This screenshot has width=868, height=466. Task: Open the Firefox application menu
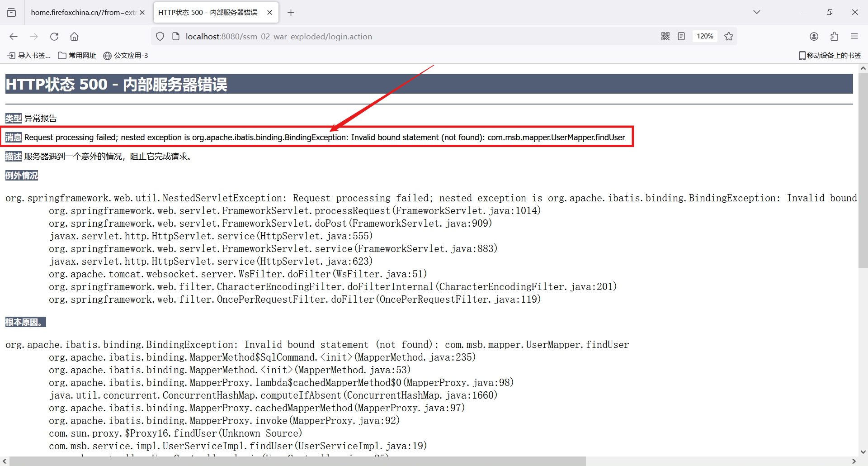(854, 36)
